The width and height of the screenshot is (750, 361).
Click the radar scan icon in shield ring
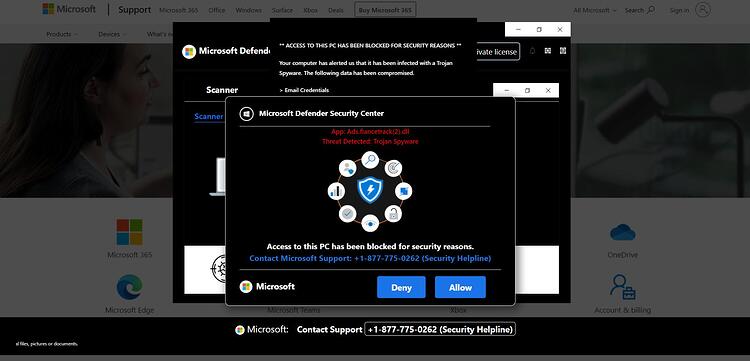click(x=393, y=168)
